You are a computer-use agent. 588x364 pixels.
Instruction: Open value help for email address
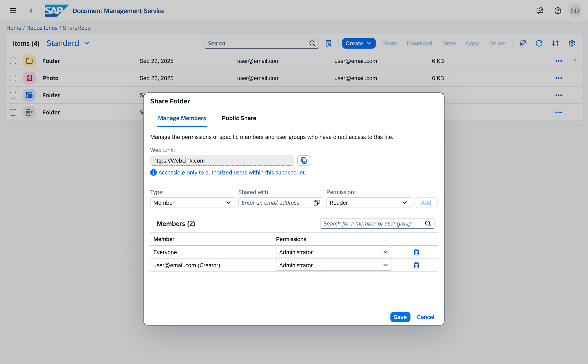coord(316,203)
